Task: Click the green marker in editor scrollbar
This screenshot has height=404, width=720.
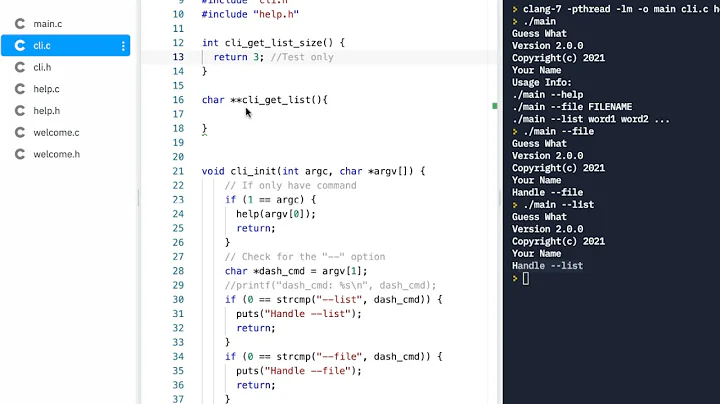Action: [x=495, y=106]
